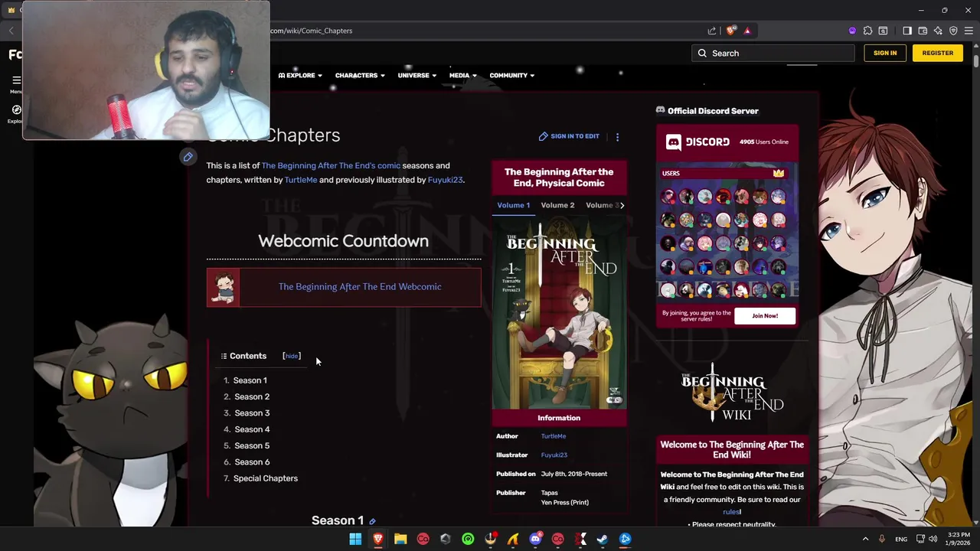Open the Extensions puzzle-piece icon
This screenshot has width=980, height=551.
click(x=867, y=31)
